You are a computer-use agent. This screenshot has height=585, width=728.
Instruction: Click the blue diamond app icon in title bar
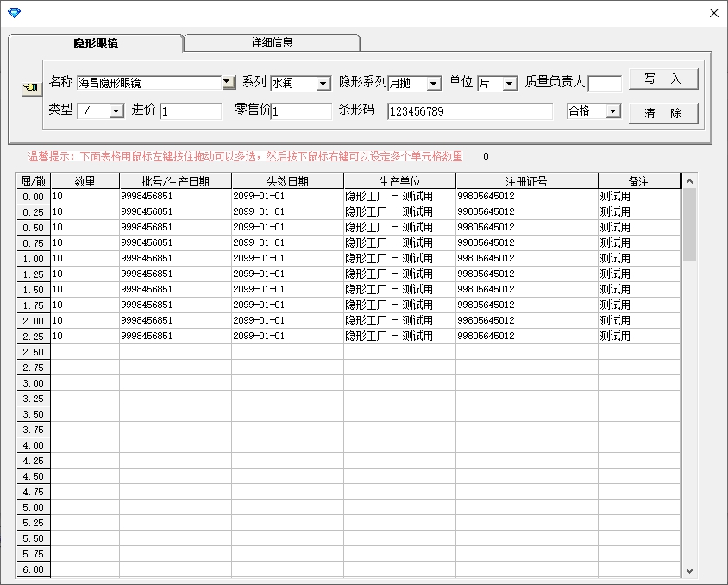coord(13,12)
